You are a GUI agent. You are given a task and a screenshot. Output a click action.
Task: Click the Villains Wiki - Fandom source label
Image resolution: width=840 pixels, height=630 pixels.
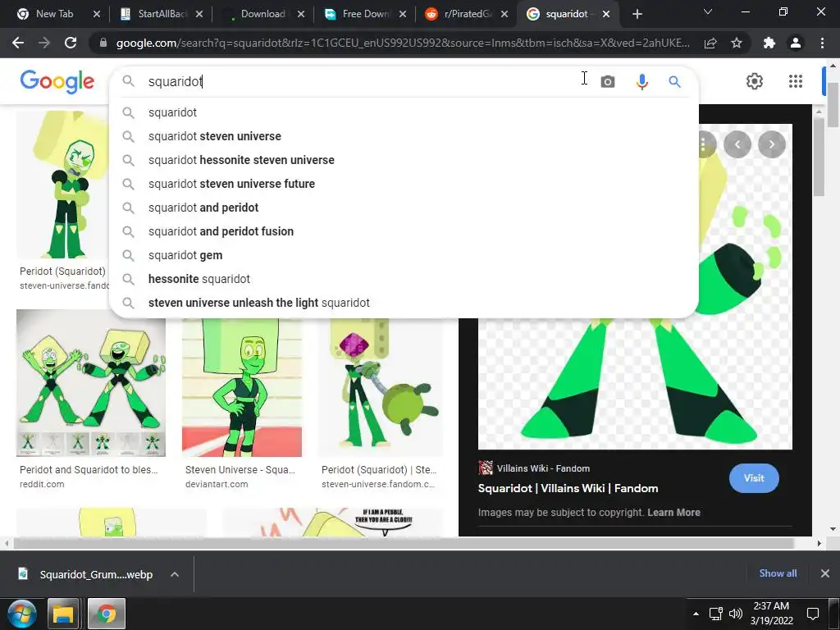click(x=543, y=468)
